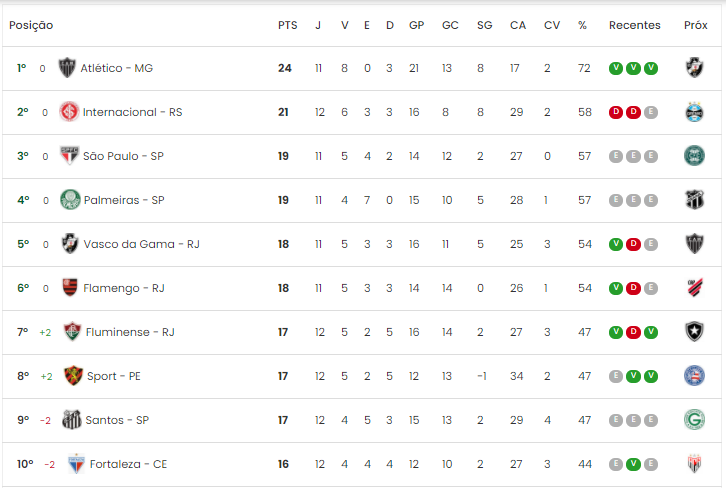Click Botafogo next-opponent crest in Fluminense row
The height and width of the screenshot is (488, 726).
695,332
